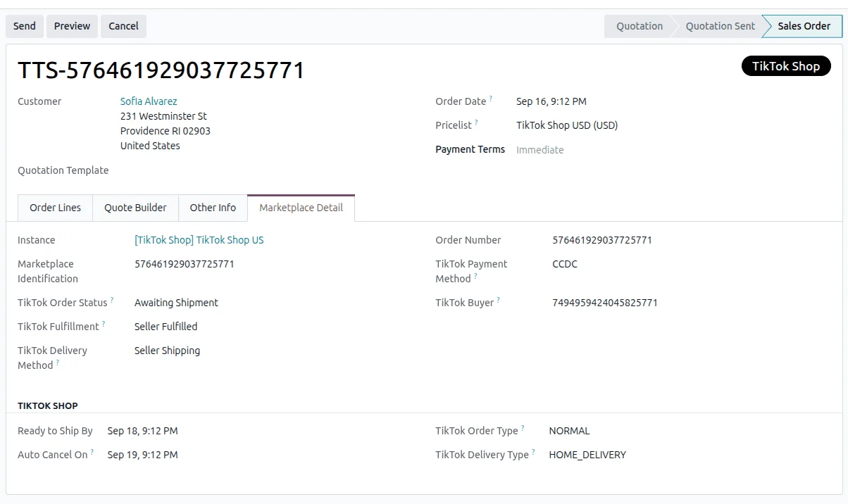Click TikTok Buyer ID 7494959424045825771
This screenshot has height=504, width=848.
point(605,303)
